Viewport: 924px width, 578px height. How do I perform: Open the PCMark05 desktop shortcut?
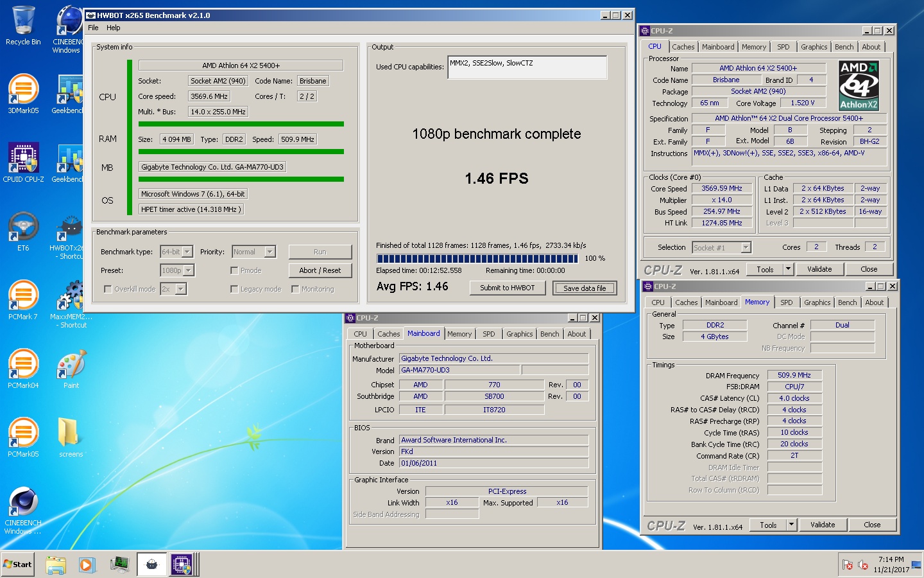click(x=23, y=437)
